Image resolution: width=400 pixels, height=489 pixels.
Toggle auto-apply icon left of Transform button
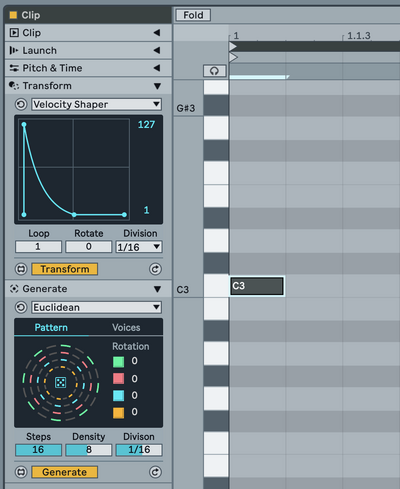pyautogui.click(x=21, y=269)
